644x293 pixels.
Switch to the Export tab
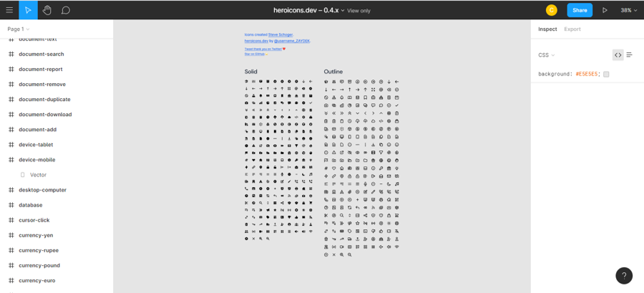pos(572,29)
